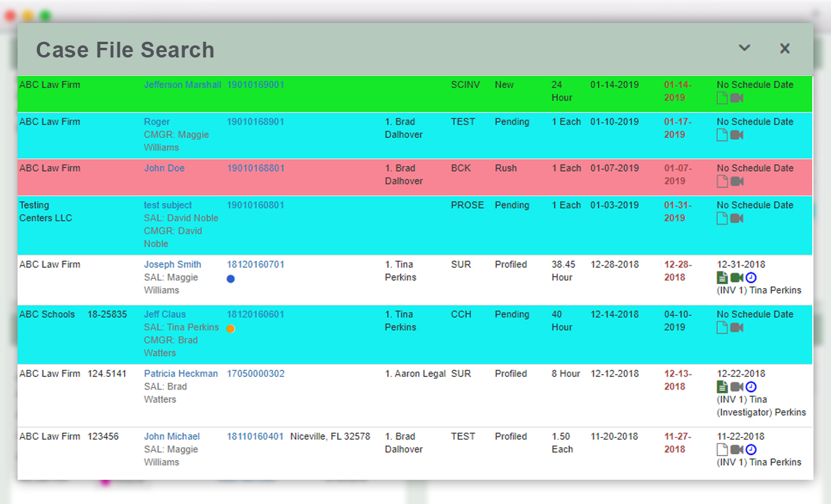
Task: Open document icon in John Michael row
Action: point(722,450)
